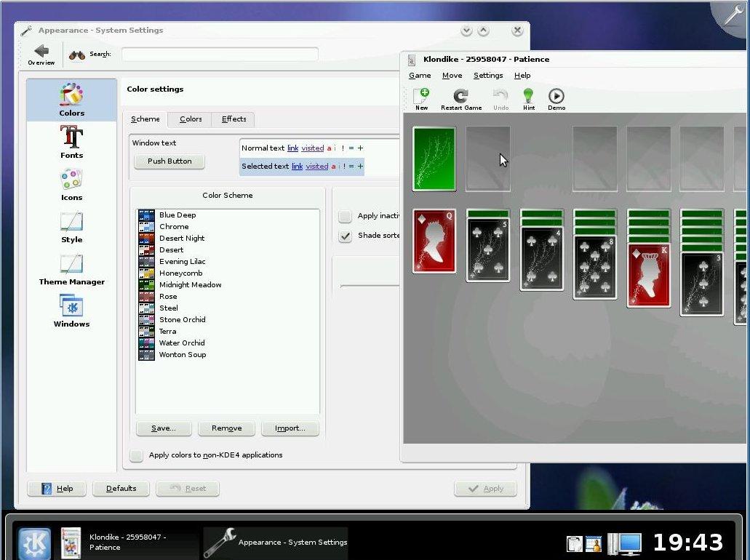Select the Queen of diamonds card
The width and height of the screenshot is (750, 560).
[x=434, y=241]
